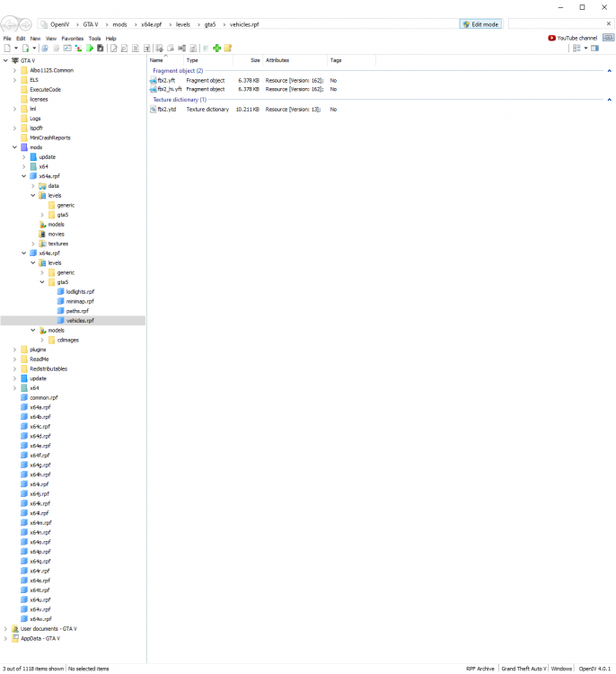This screenshot has height=674, width=616.
Task: Click 'OpenIV 4.0.1' in status bar
Action: pyautogui.click(x=594, y=669)
